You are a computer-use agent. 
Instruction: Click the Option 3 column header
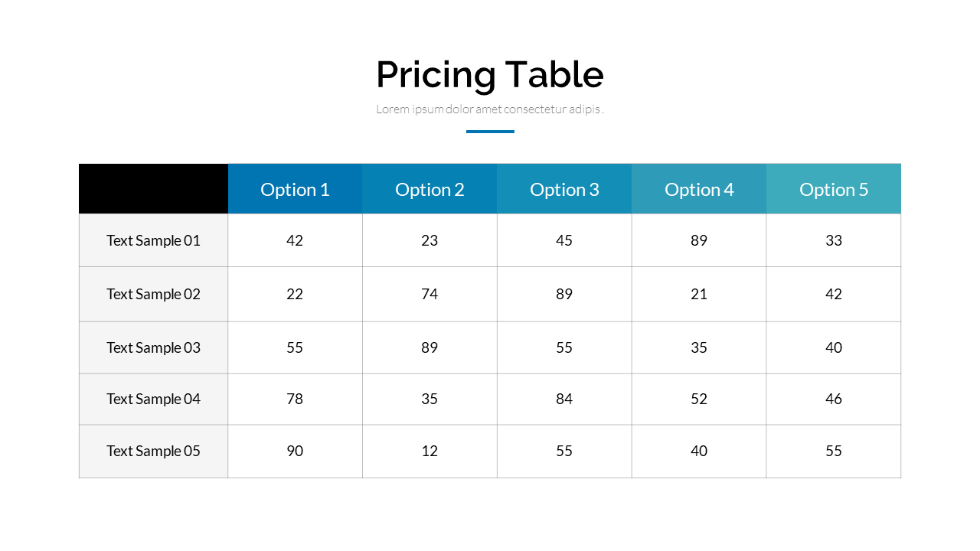coord(564,189)
